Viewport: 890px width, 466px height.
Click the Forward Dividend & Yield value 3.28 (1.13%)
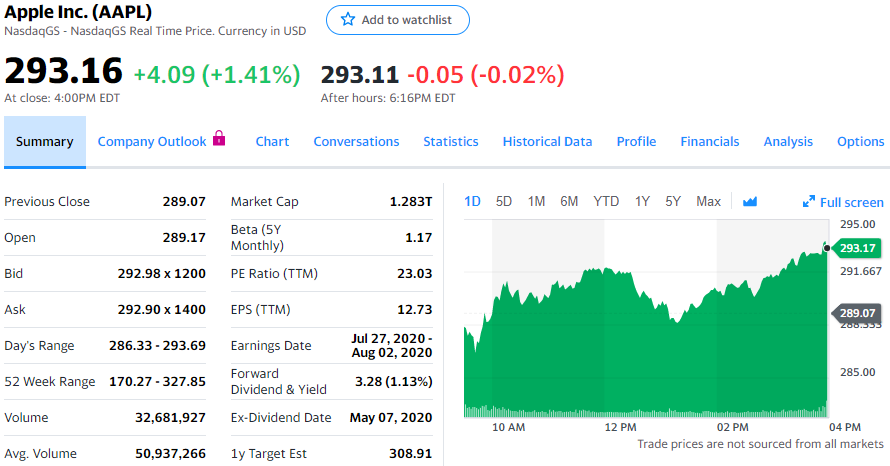pyautogui.click(x=393, y=381)
